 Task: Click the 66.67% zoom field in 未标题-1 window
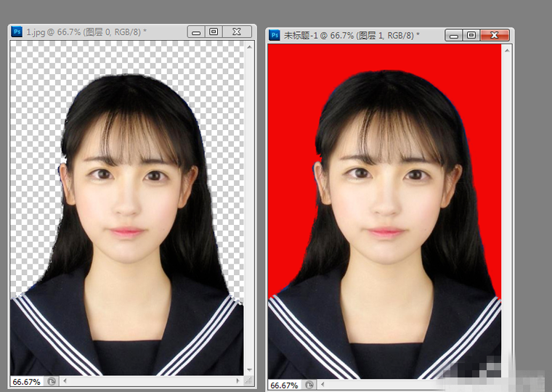pos(285,385)
